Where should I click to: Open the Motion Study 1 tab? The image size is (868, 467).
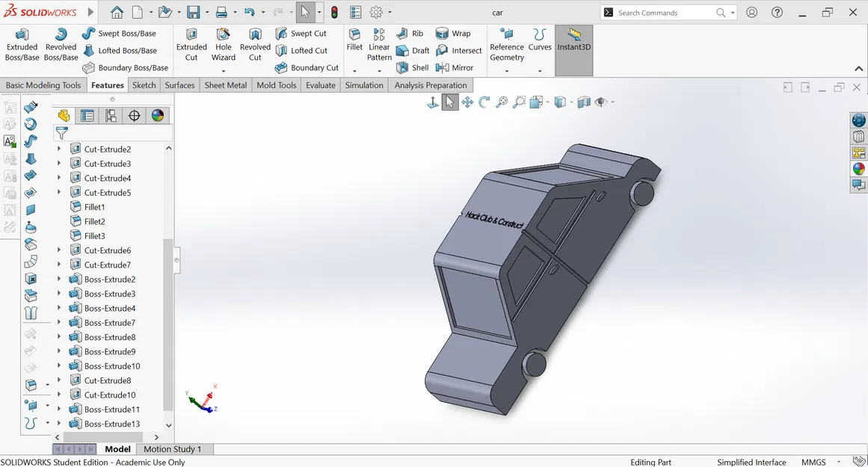(x=172, y=449)
